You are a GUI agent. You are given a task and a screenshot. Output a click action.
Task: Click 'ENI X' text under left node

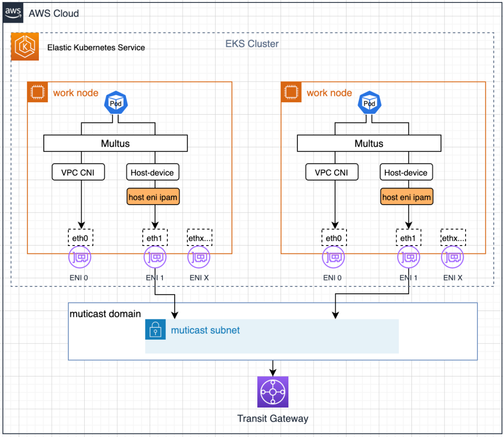pyautogui.click(x=199, y=278)
